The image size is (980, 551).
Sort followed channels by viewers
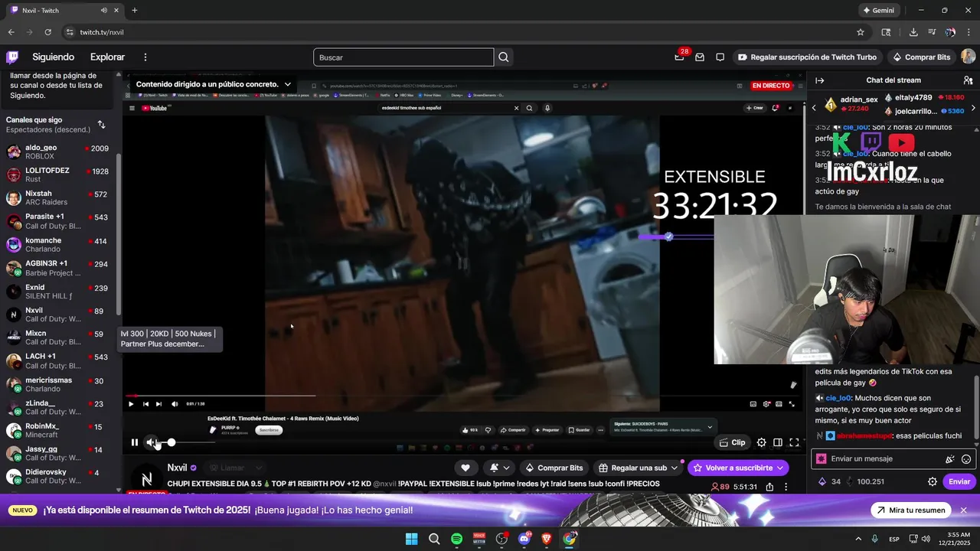[101, 124]
